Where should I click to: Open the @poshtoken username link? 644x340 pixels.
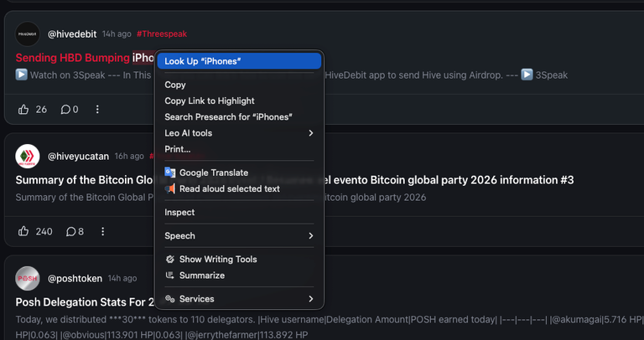(75, 279)
